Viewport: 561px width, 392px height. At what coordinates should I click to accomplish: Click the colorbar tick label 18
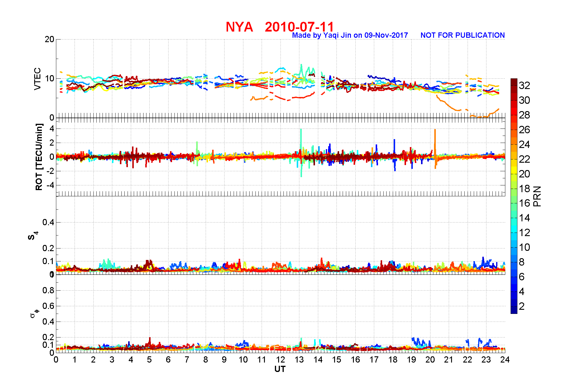click(524, 189)
